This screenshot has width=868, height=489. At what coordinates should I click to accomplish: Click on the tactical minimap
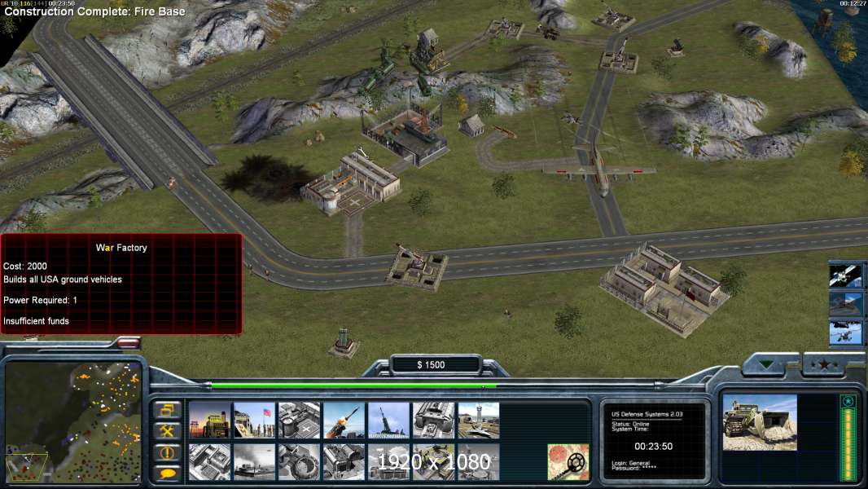point(72,421)
